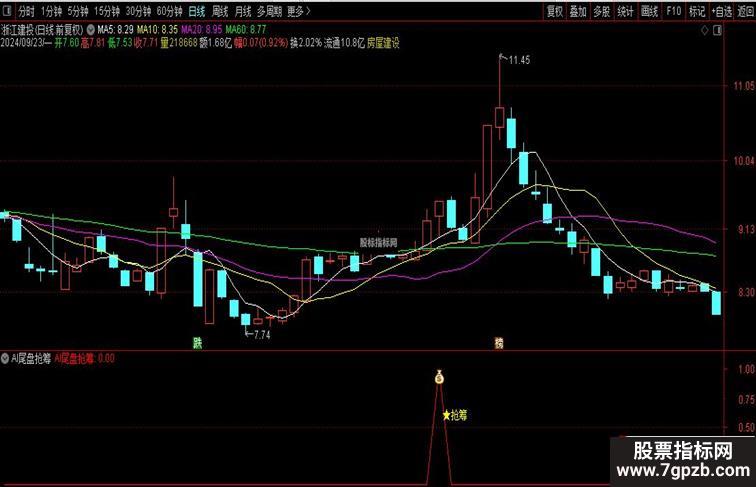Click the 8.30 price axis label

(x=746, y=292)
